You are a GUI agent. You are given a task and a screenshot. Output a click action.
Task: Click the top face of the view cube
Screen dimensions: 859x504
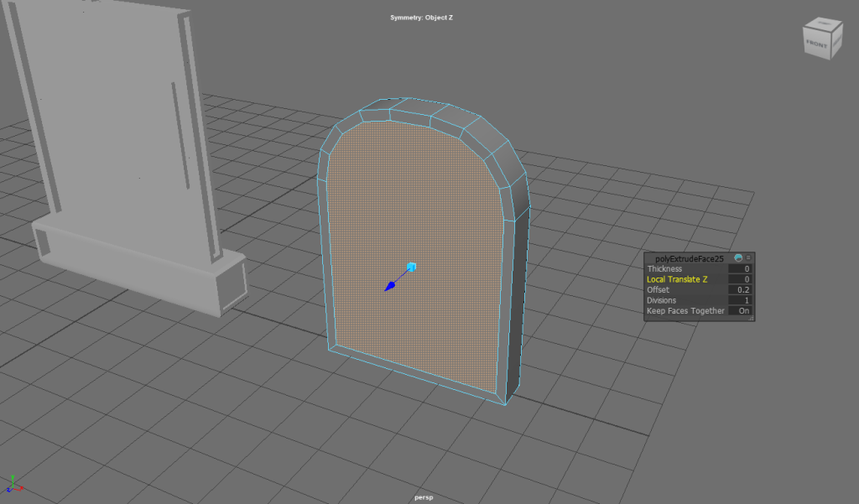tap(823, 24)
